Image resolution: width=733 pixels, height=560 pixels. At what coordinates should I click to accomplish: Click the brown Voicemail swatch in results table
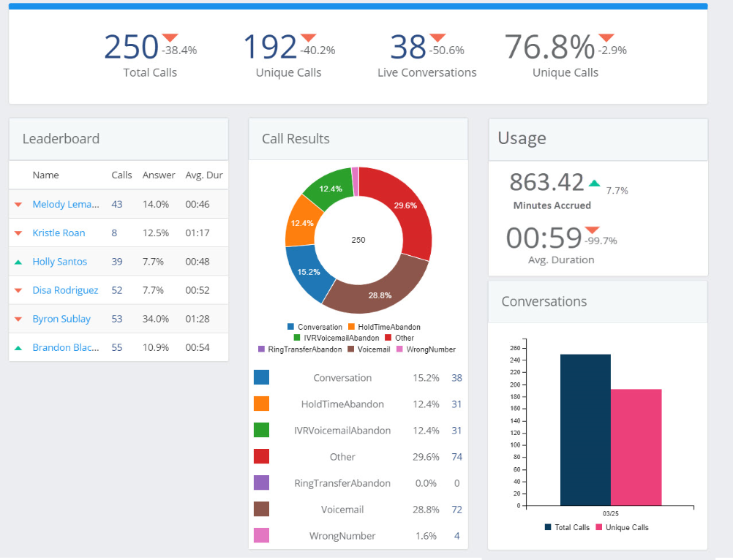coord(261,509)
